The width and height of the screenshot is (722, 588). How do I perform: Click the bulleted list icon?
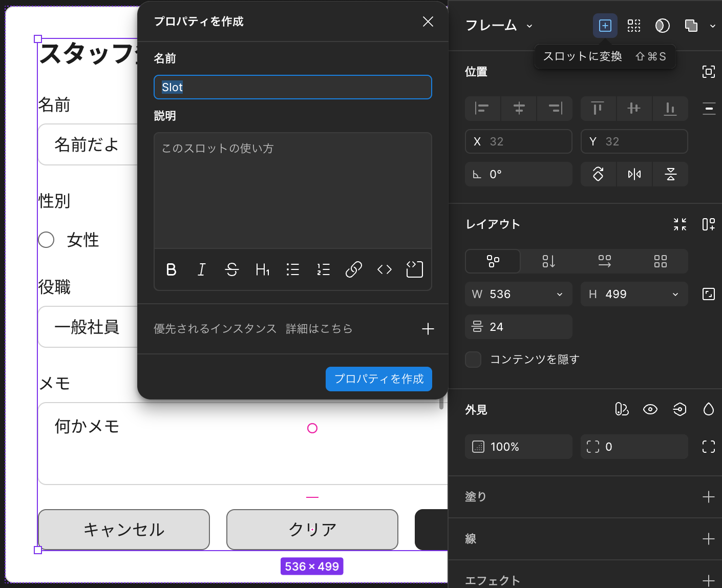(293, 269)
